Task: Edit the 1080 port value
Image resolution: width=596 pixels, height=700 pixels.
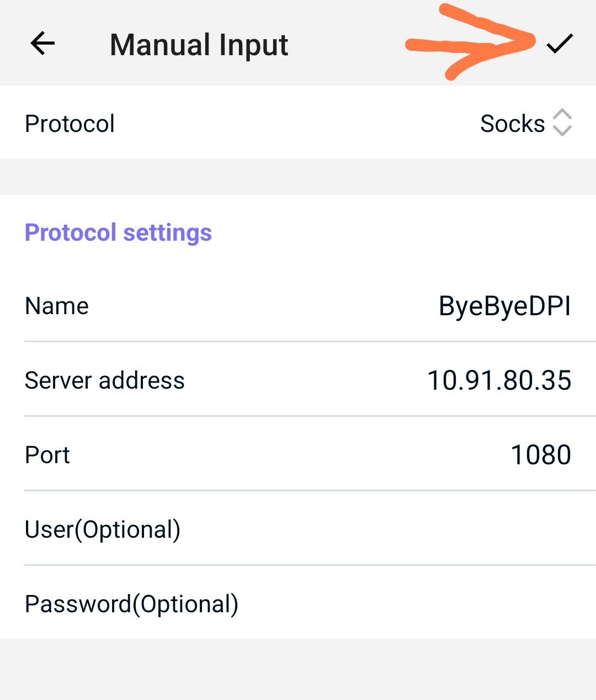Action: pos(541,455)
